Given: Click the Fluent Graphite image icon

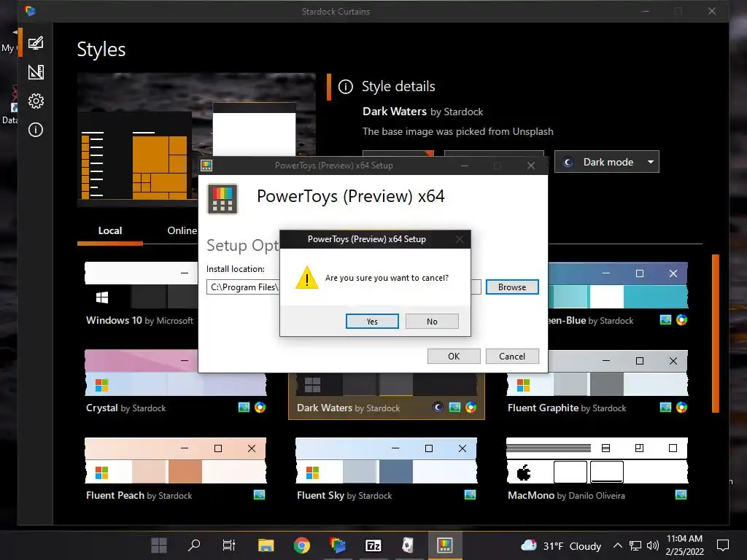Looking at the screenshot, I should pyautogui.click(x=665, y=407).
